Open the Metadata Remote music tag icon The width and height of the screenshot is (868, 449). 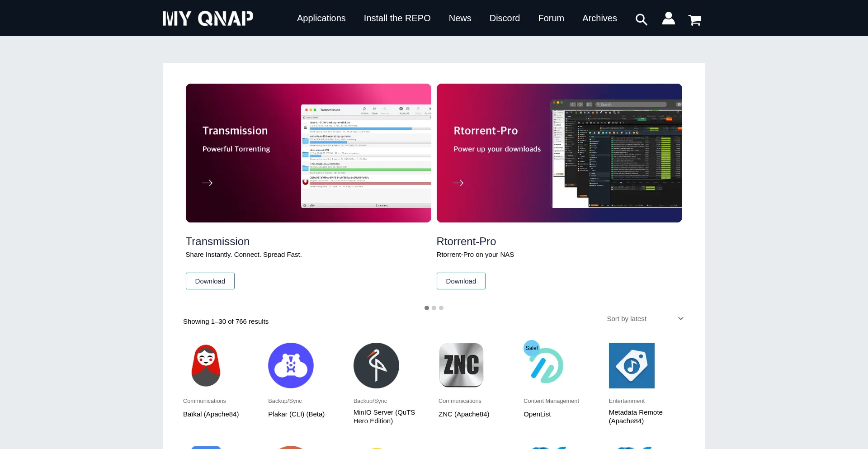632,365
